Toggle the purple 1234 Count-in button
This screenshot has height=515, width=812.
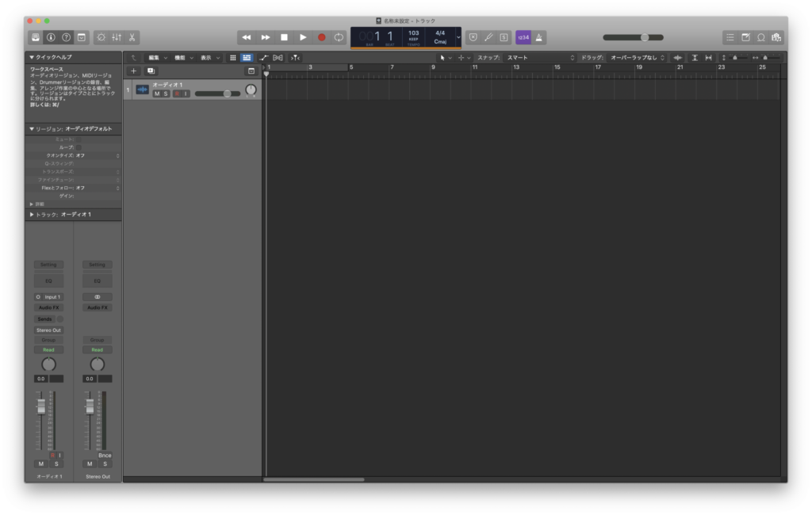[523, 37]
